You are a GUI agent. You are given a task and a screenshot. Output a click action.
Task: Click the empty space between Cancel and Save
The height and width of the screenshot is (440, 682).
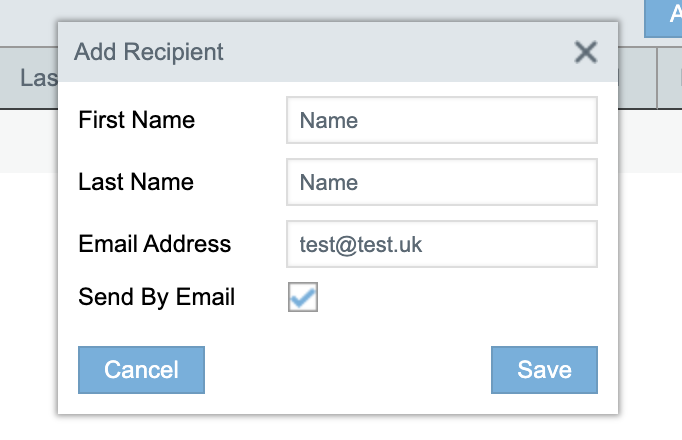coord(348,370)
